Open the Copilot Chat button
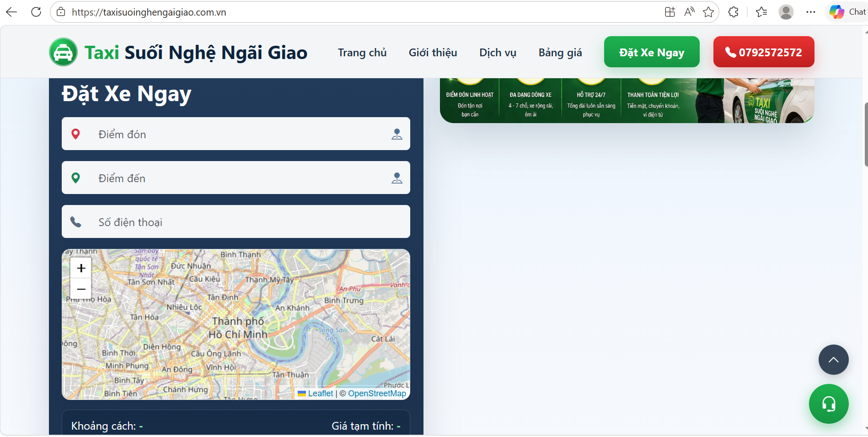This screenshot has height=437, width=868. tap(848, 12)
